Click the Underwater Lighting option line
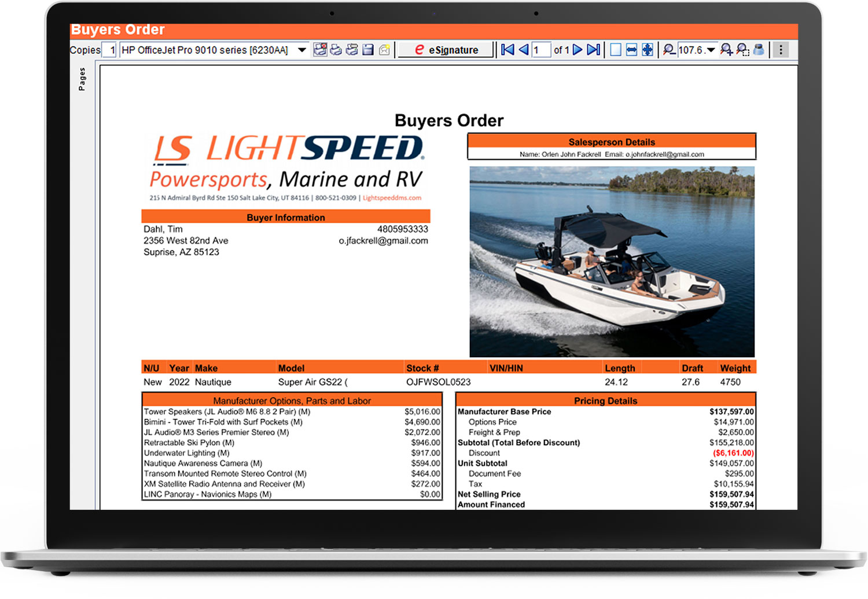The height and width of the screenshot is (599, 868). [292, 453]
